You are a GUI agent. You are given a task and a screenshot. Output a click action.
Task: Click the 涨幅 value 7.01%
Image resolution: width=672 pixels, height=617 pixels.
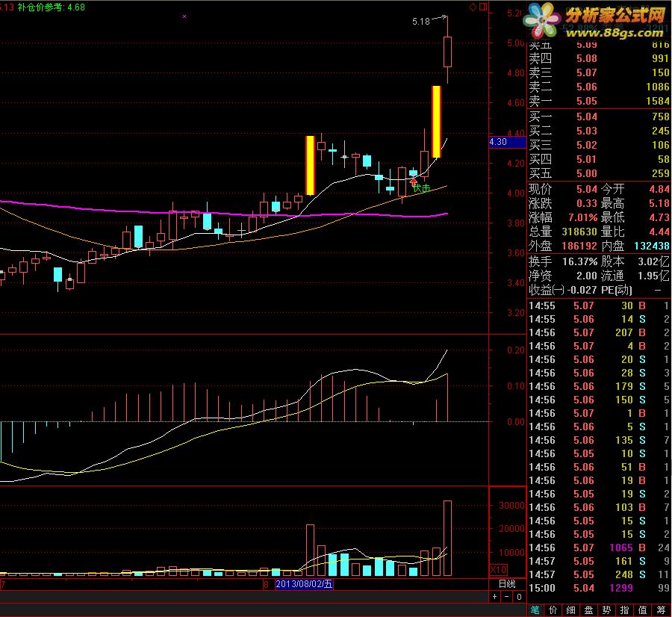click(x=582, y=217)
